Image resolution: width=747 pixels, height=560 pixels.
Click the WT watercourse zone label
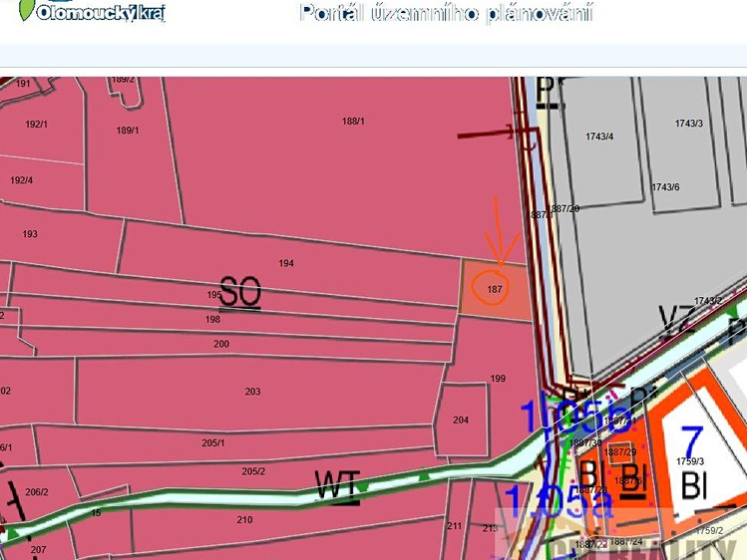338,486
